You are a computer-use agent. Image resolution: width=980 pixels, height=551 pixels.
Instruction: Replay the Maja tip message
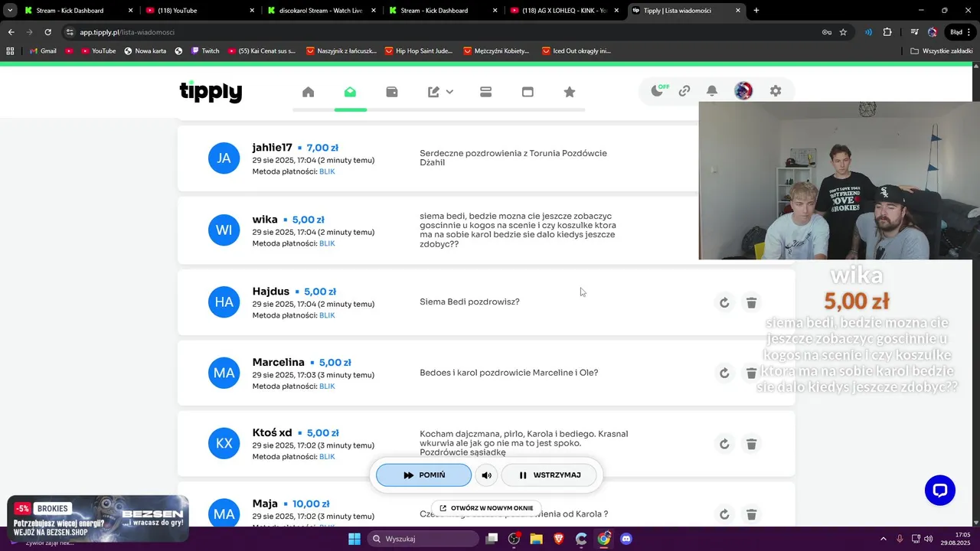tap(724, 514)
